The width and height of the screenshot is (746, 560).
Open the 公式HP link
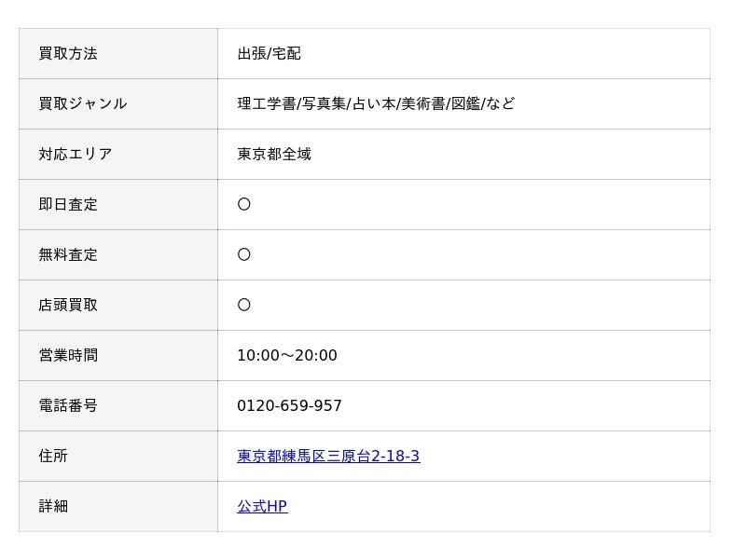[262, 506]
